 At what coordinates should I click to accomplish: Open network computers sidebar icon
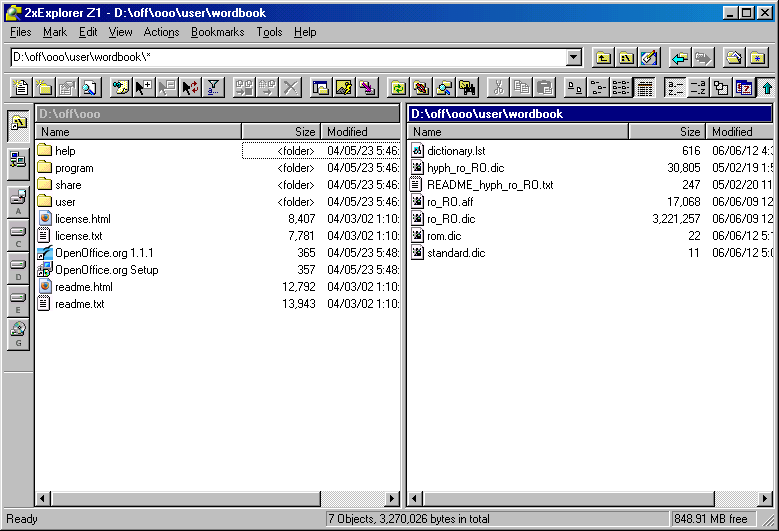click(18, 163)
